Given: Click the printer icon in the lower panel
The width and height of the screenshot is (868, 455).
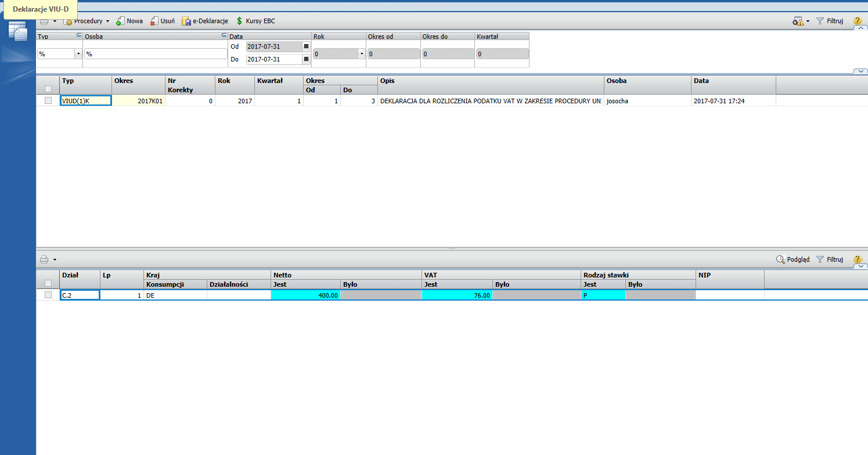Looking at the screenshot, I should tap(44, 259).
